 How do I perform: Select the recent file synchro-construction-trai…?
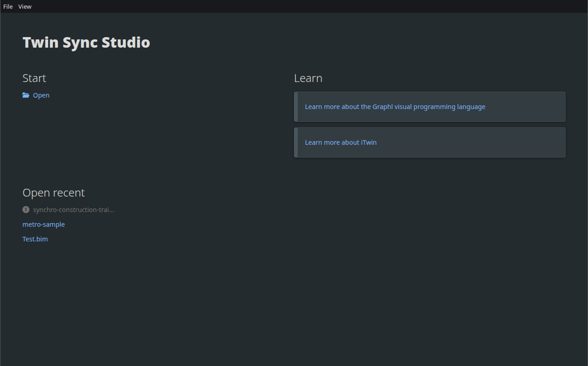coord(73,210)
